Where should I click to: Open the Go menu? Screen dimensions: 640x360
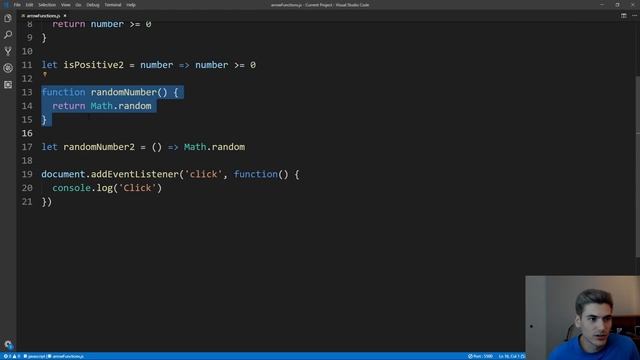[78, 5]
